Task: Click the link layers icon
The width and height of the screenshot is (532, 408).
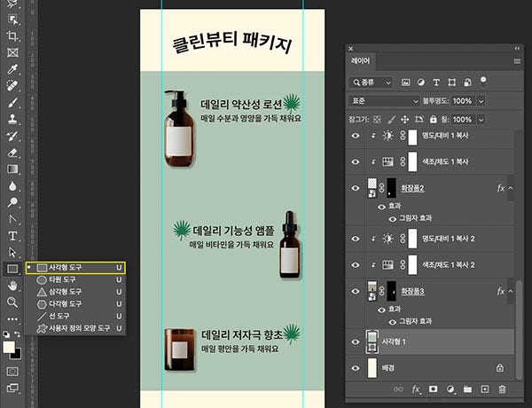Action: point(398,389)
